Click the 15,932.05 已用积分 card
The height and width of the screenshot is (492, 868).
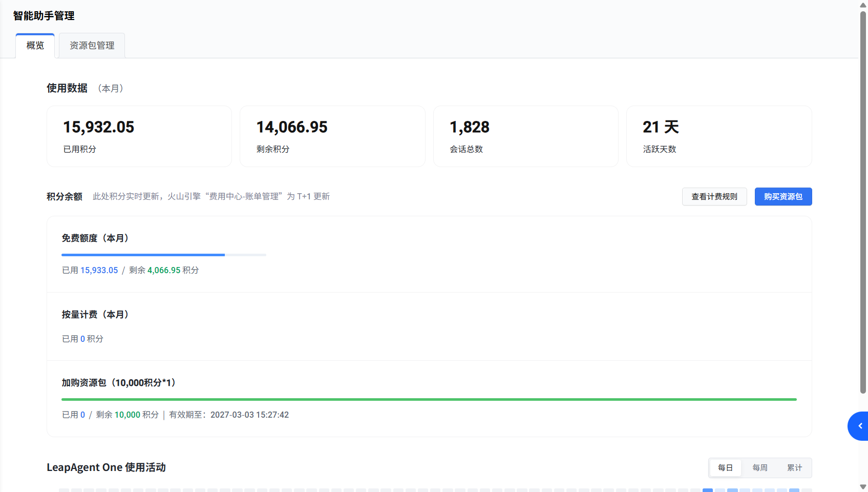point(139,136)
